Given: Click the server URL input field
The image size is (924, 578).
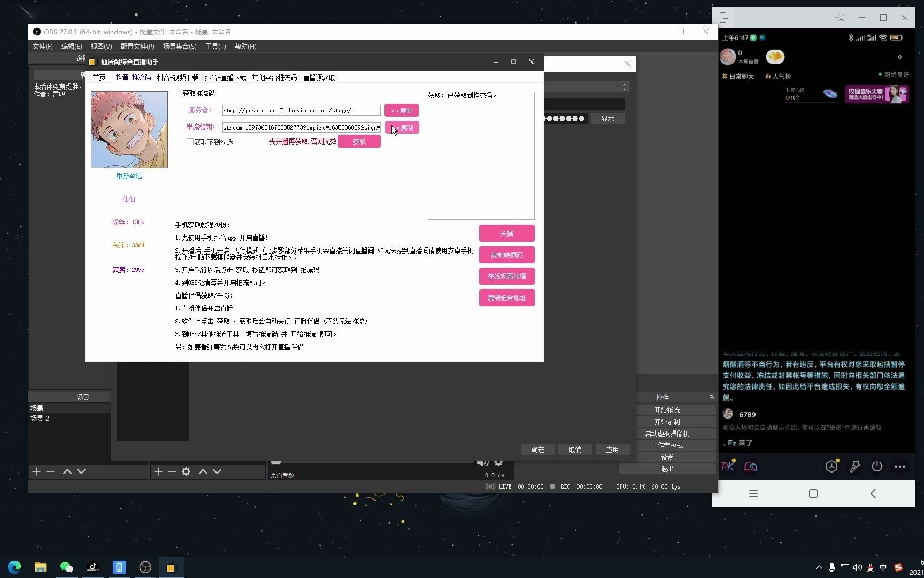Looking at the screenshot, I should (x=301, y=110).
